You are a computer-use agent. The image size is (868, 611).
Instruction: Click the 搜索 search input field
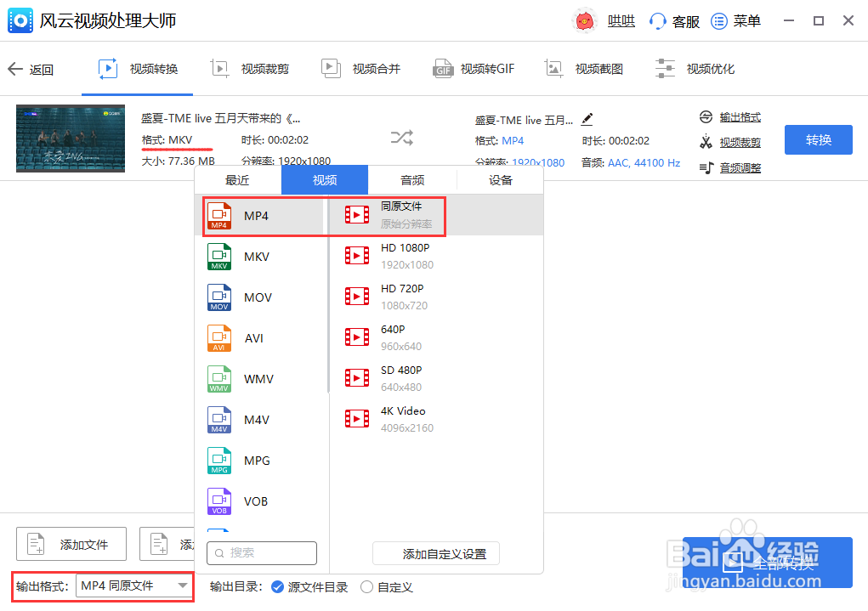click(x=262, y=553)
